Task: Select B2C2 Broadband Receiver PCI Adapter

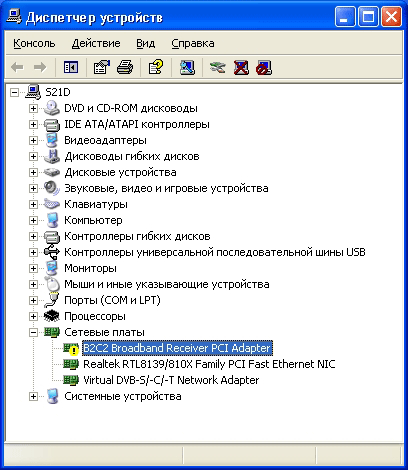Action: click(x=177, y=348)
